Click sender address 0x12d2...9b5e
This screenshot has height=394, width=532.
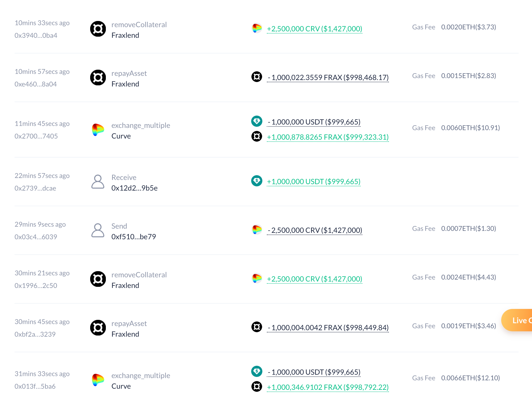[134, 188]
